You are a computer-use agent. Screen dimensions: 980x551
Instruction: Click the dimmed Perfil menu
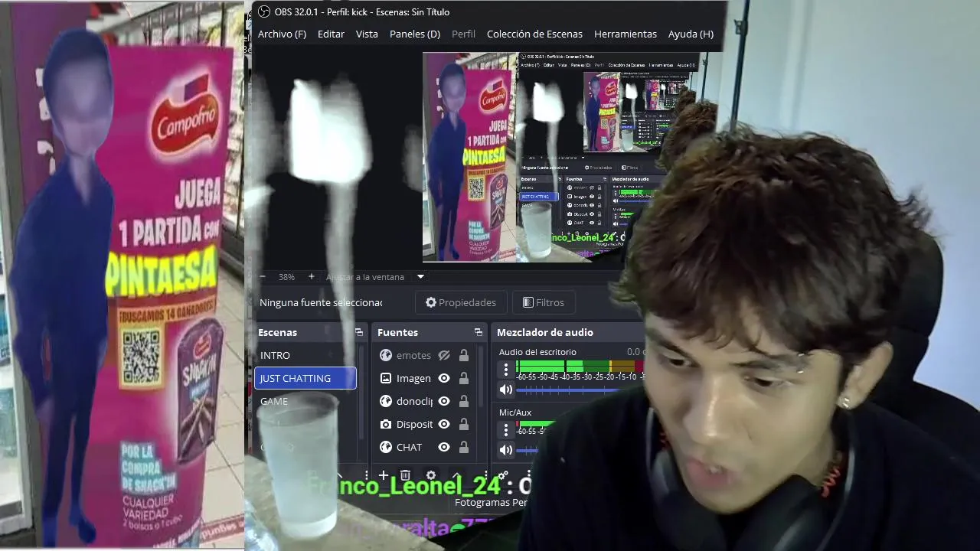463,34
